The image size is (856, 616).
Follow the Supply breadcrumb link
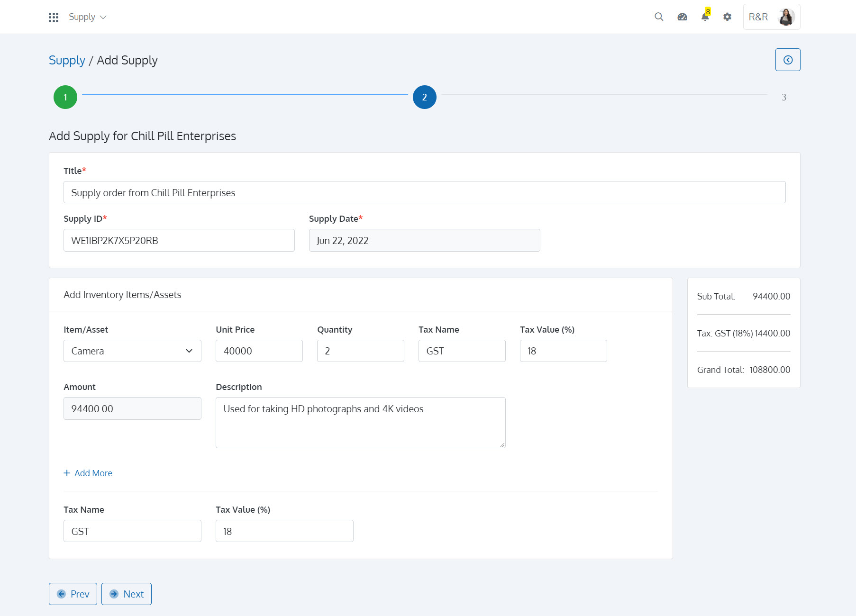67,60
